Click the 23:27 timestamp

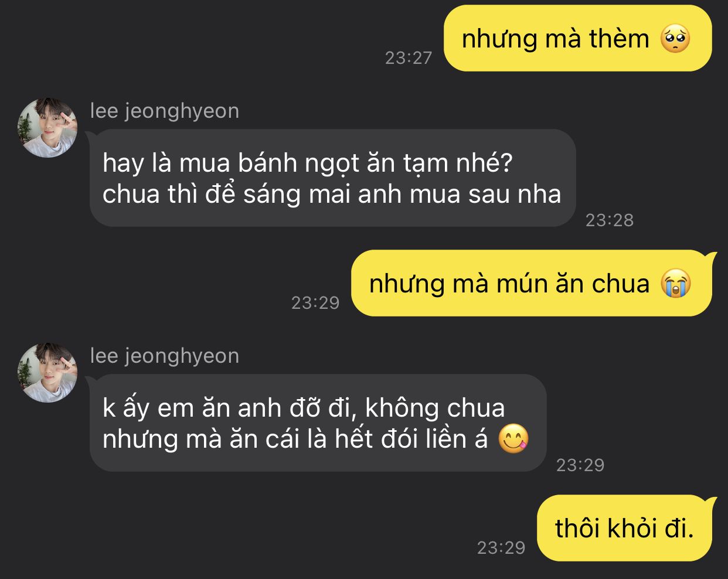(409, 57)
